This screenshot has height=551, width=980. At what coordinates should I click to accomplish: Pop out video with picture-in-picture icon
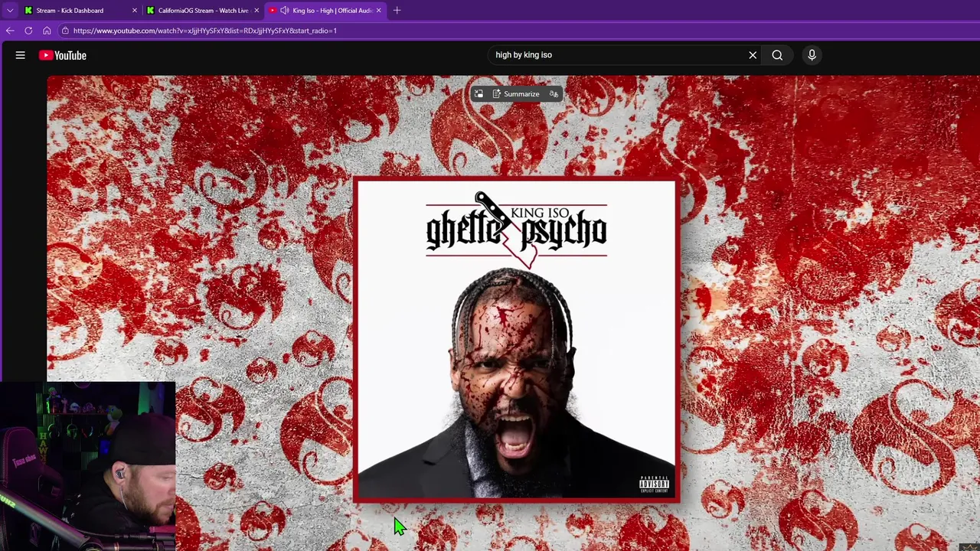[x=479, y=94]
